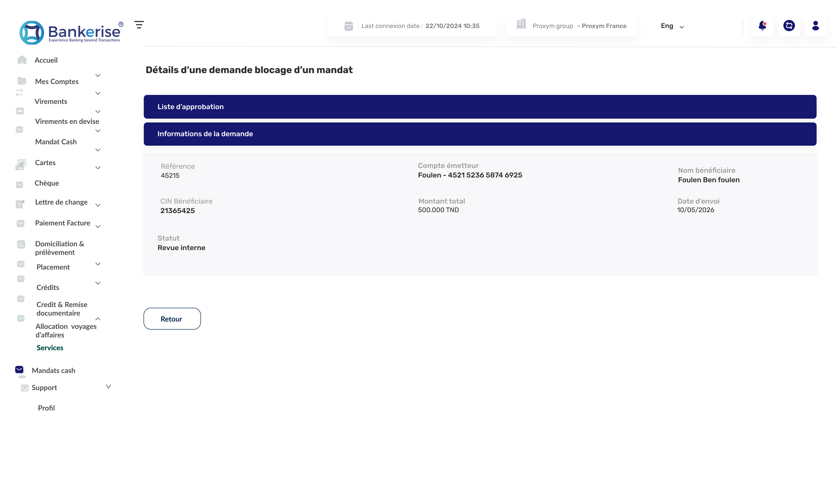The width and height of the screenshot is (837, 504).
Task: Click the envelope icon beside Paiement Facture
Action: [21, 224]
